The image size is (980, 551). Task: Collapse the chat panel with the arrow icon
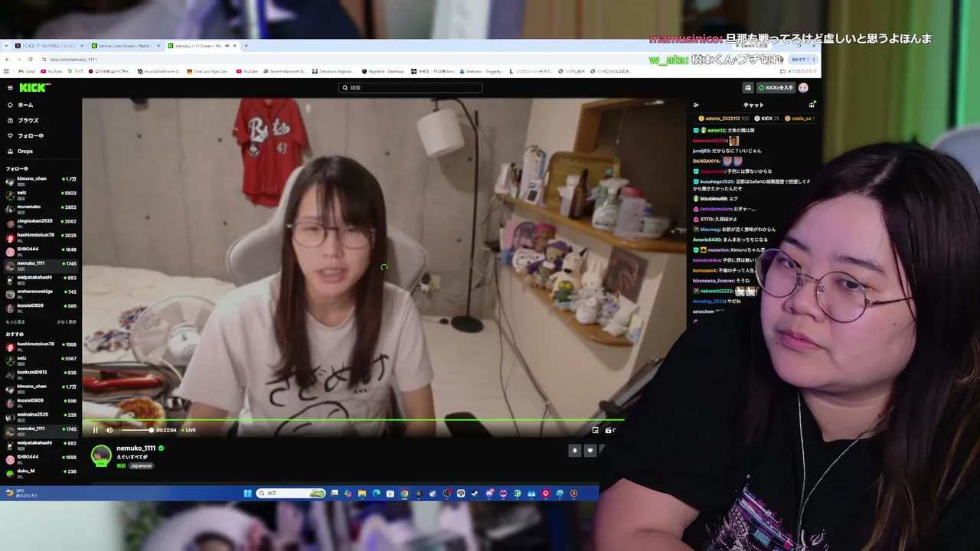click(x=696, y=105)
